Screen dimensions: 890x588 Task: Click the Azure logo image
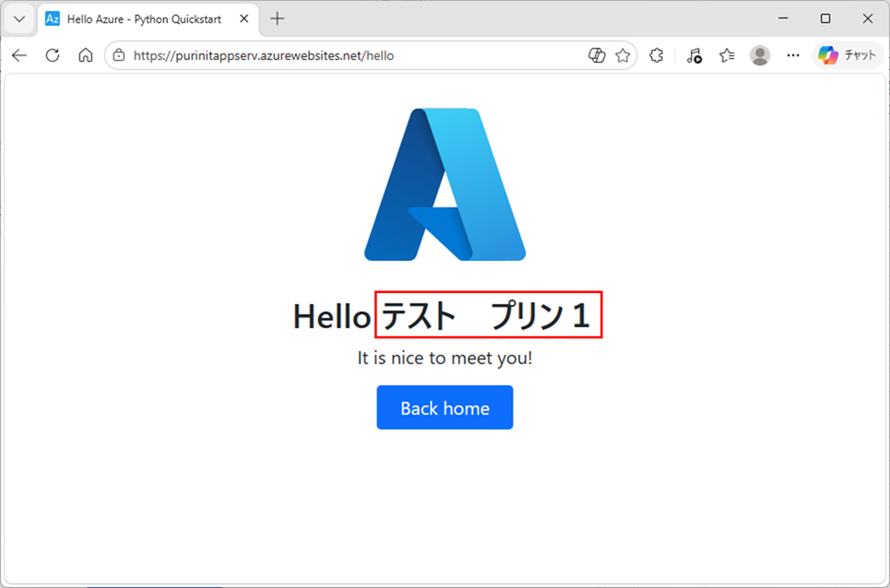pos(445,183)
